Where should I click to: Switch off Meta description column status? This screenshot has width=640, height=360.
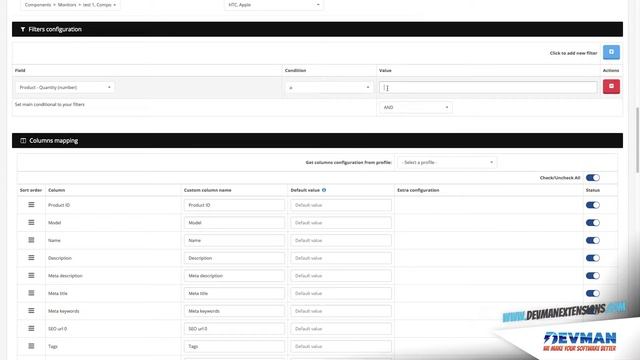[593, 276]
